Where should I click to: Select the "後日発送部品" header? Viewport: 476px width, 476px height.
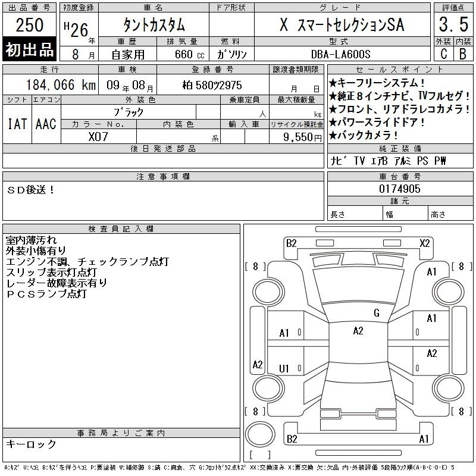click(x=163, y=148)
